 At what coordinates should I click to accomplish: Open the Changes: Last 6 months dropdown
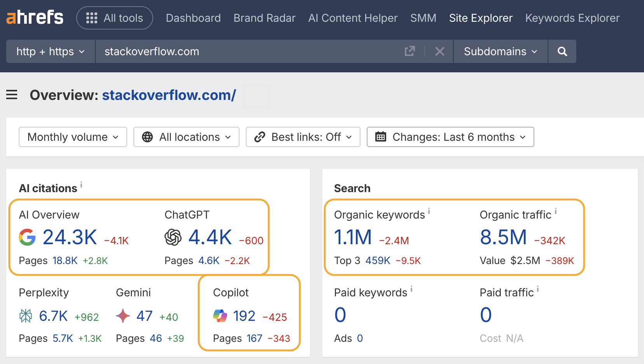(x=450, y=137)
